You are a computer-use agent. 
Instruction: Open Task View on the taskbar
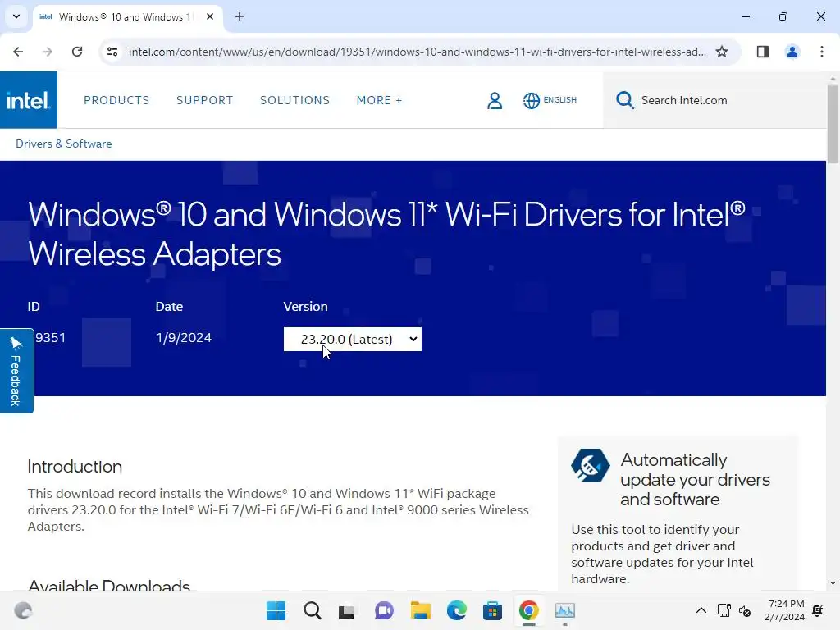tap(347, 610)
